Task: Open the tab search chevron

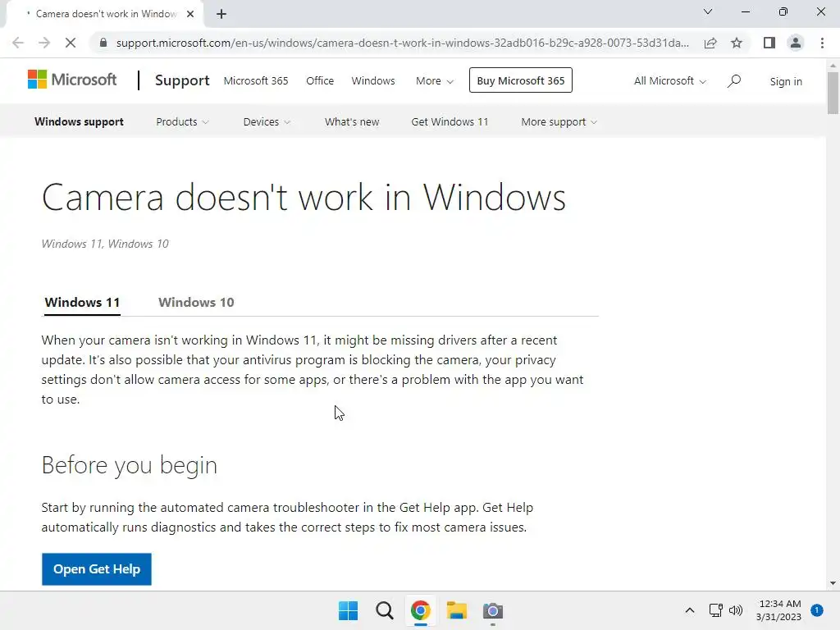Action: point(708,11)
